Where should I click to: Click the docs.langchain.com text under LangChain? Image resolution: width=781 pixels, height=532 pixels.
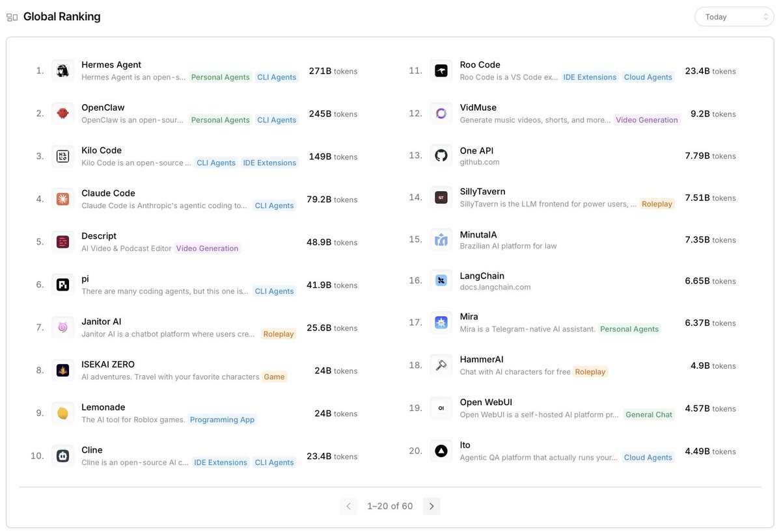coord(495,287)
